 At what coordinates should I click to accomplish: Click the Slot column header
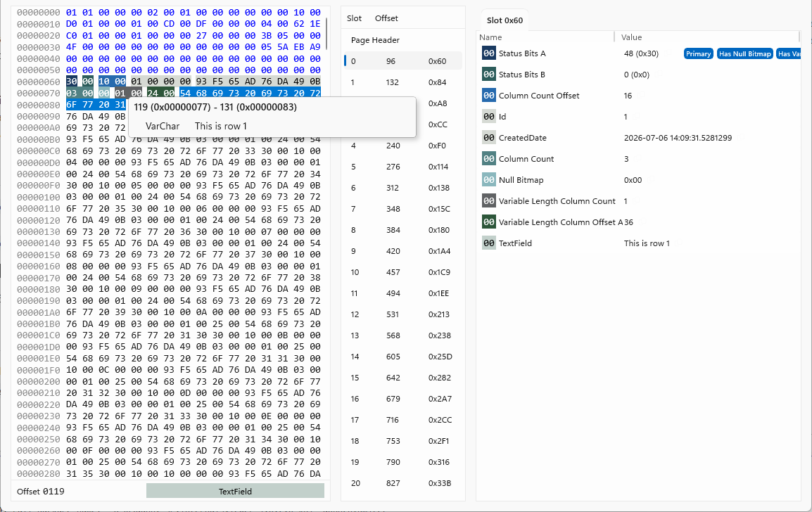coord(354,18)
